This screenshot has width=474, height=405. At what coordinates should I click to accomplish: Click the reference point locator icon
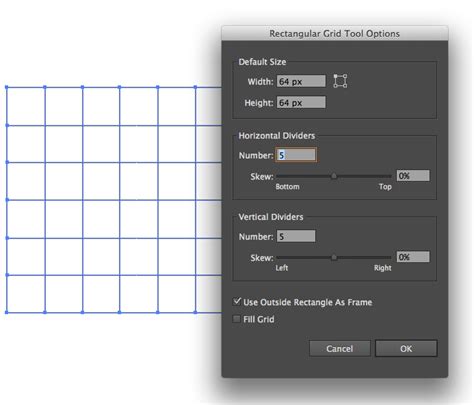tap(340, 81)
